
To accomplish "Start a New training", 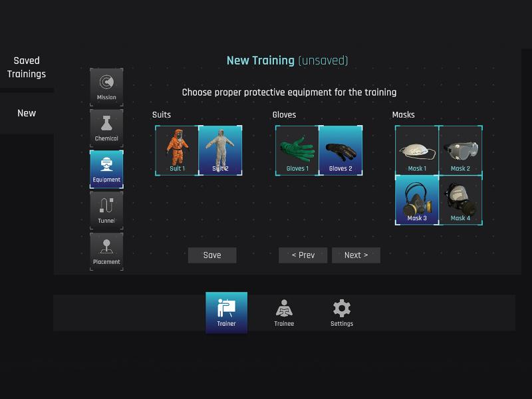I will click(27, 113).
